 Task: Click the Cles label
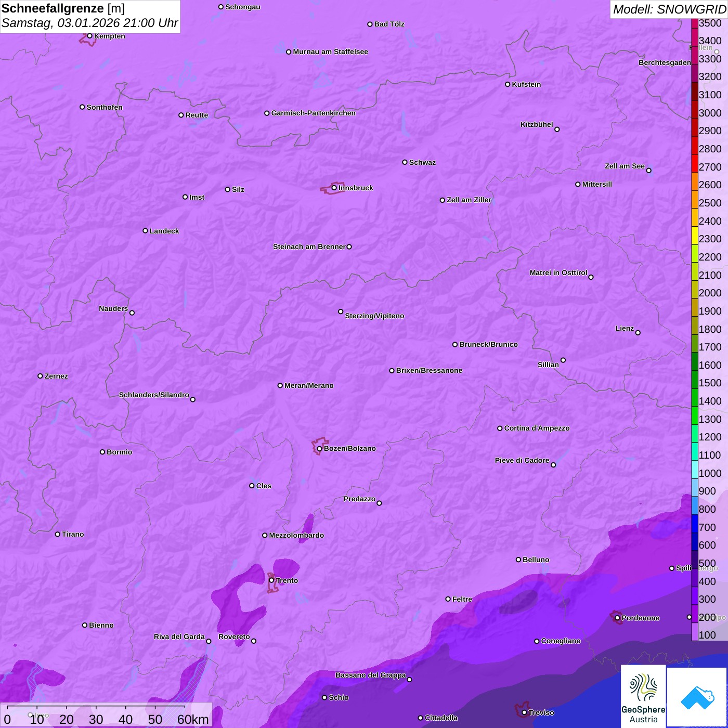point(264,486)
